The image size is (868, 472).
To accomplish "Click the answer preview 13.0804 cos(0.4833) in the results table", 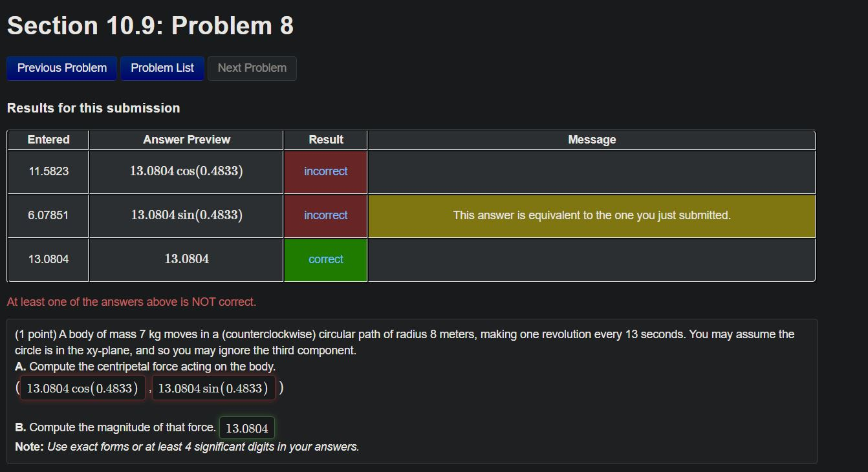I will click(186, 171).
